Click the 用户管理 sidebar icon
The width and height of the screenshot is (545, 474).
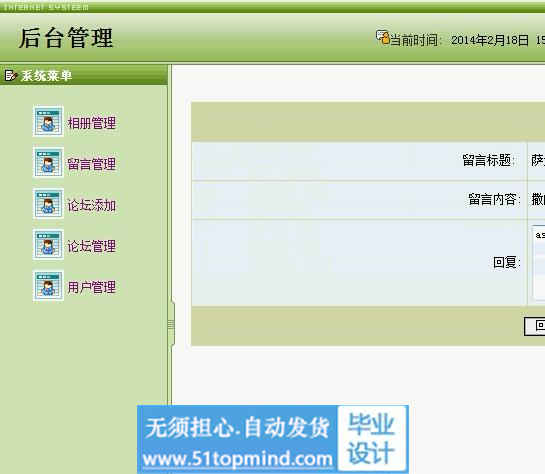pyautogui.click(x=48, y=285)
